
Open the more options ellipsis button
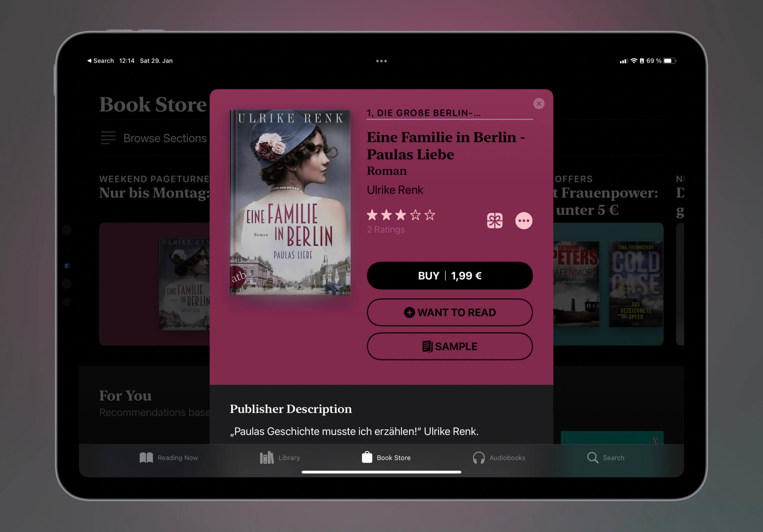click(523, 221)
